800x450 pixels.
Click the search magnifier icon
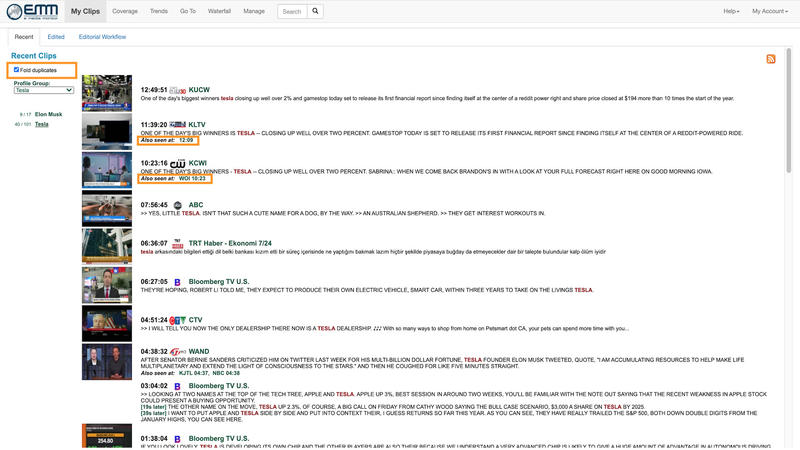point(315,12)
